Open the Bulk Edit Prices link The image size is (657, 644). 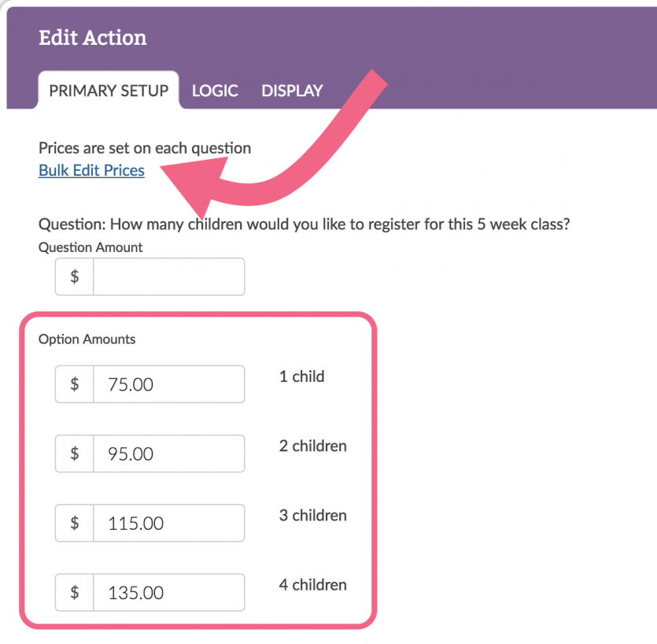[91, 170]
